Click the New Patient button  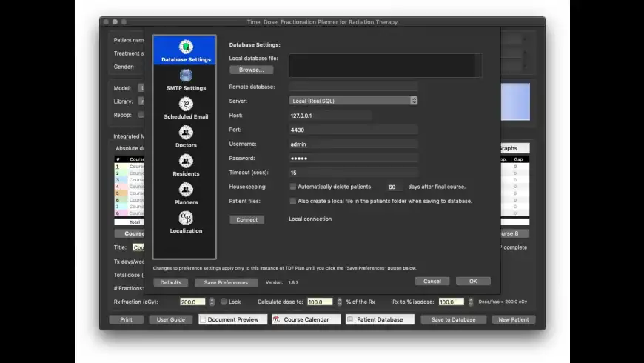(x=514, y=319)
